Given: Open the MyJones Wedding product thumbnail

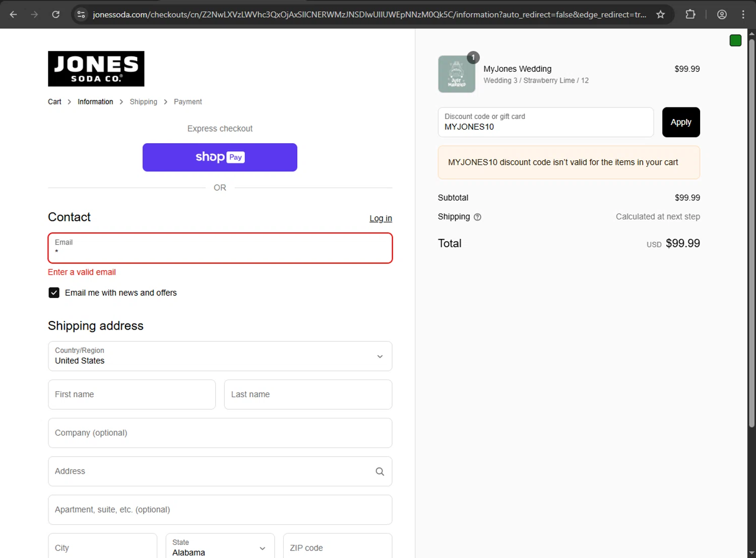Looking at the screenshot, I should point(457,74).
